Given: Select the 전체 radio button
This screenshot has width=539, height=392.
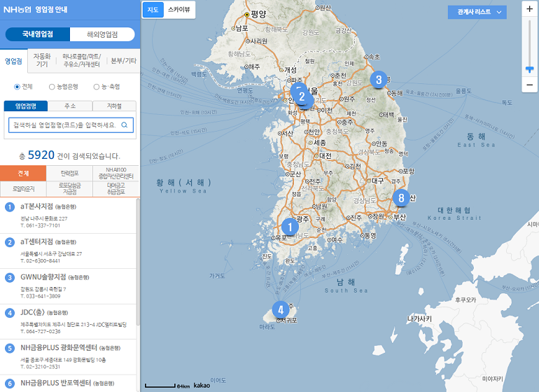Looking at the screenshot, I should point(17,87).
